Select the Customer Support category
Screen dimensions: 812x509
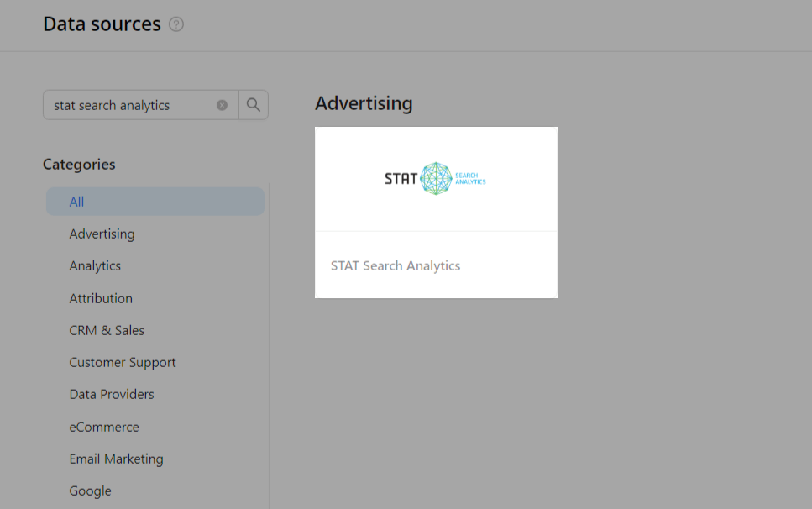coord(123,362)
